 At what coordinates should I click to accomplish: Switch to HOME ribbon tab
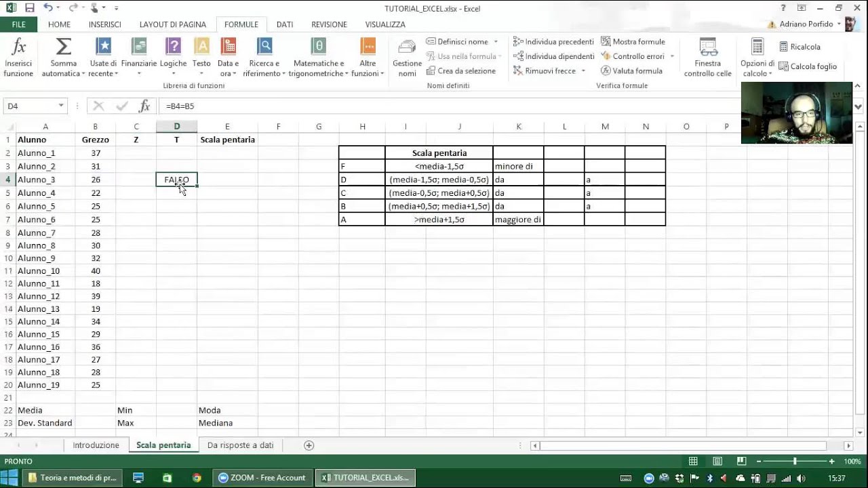(x=59, y=24)
